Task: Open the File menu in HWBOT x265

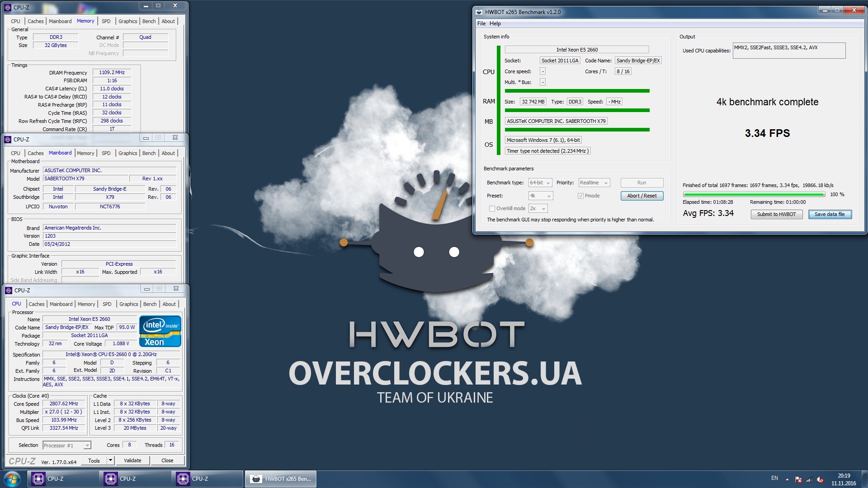Action: [481, 23]
